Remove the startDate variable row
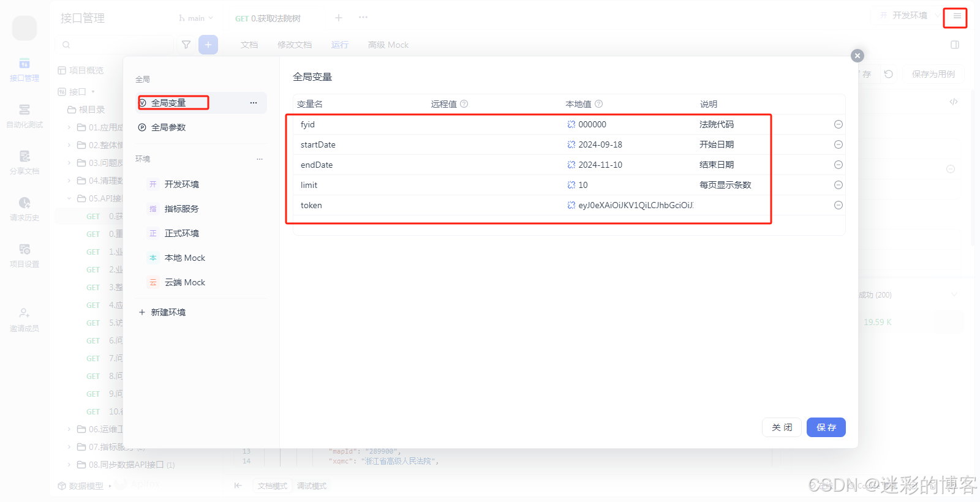This screenshot has width=980, height=502. (839, 144)
